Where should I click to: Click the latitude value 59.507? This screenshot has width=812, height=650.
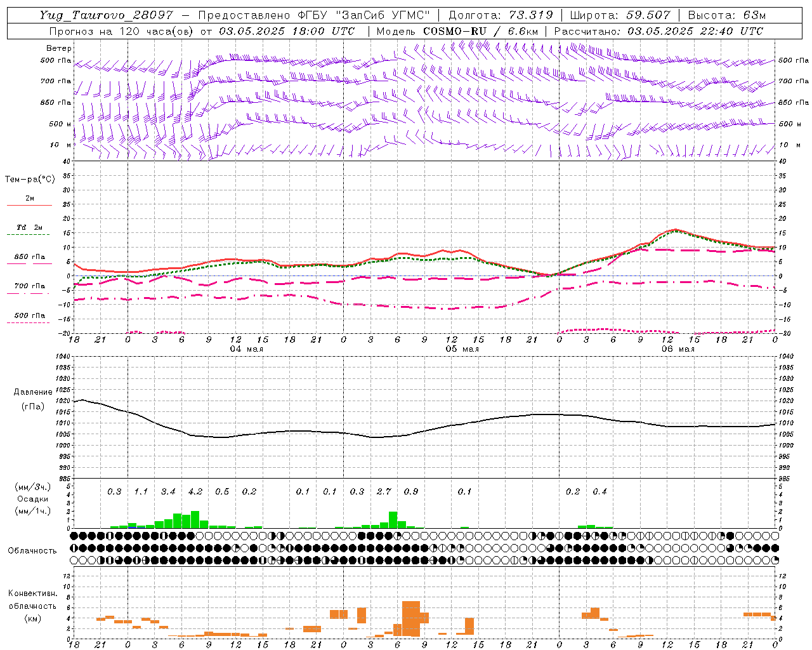pyautogui.click(x=648, y=15)
